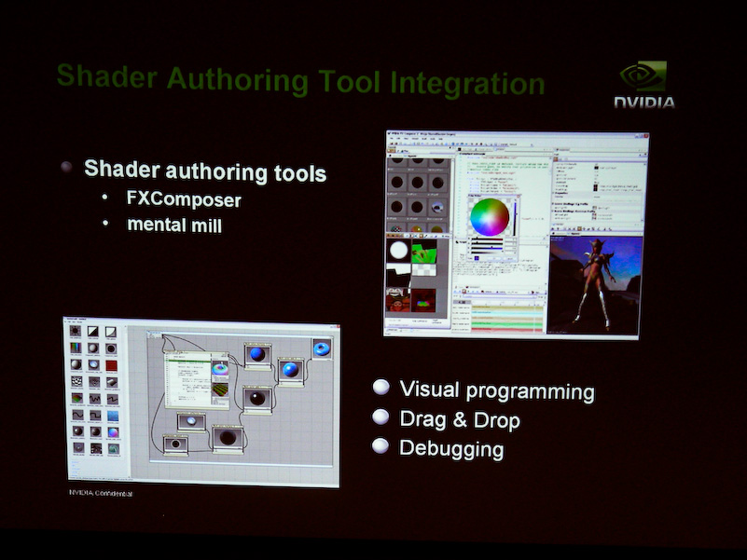Click the "Visual programming" text
The width and height of the screenshot is (747, 560).
497,390
